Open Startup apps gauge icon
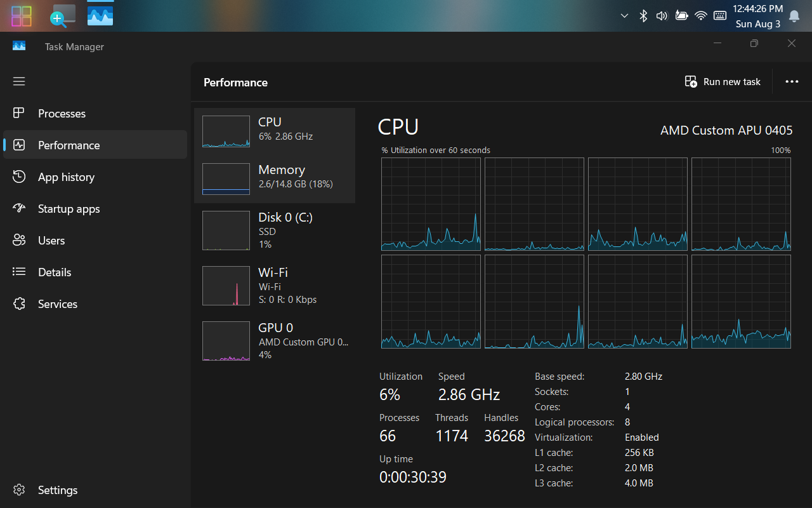The height and width of the screenshot is (508, 812). pyautogui.click(x=19, y=208)
